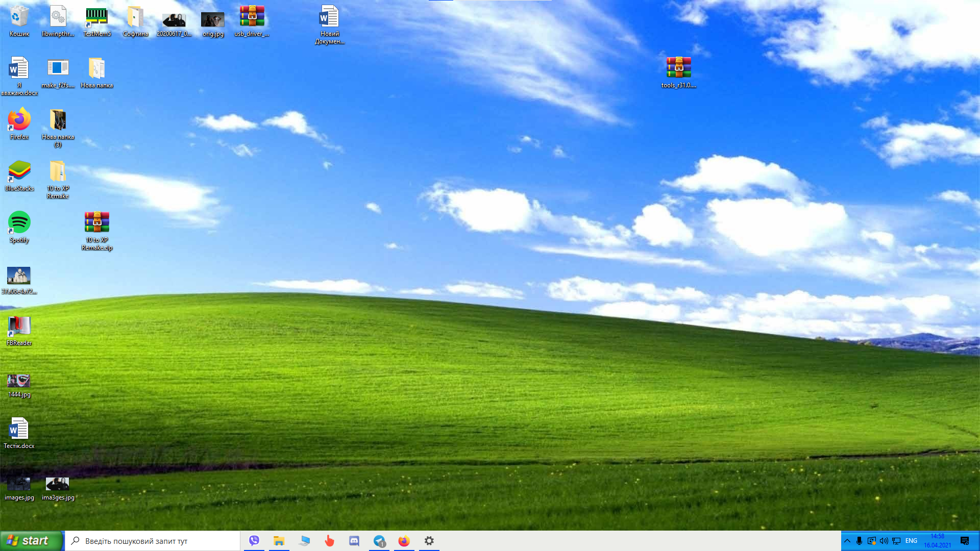
Task: Select the 10 to XP Remake.zip archive
Action: point(97,231)
